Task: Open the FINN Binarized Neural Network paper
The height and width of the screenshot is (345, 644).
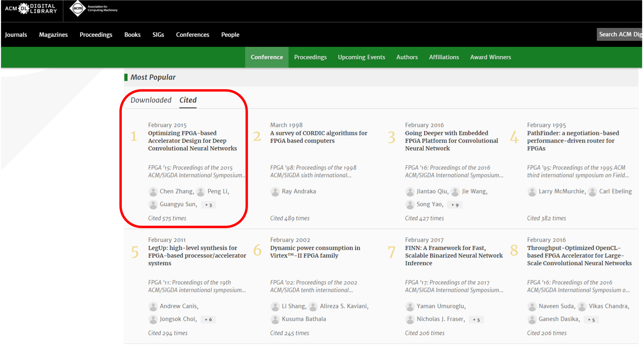Action: [x=454, y=256]
